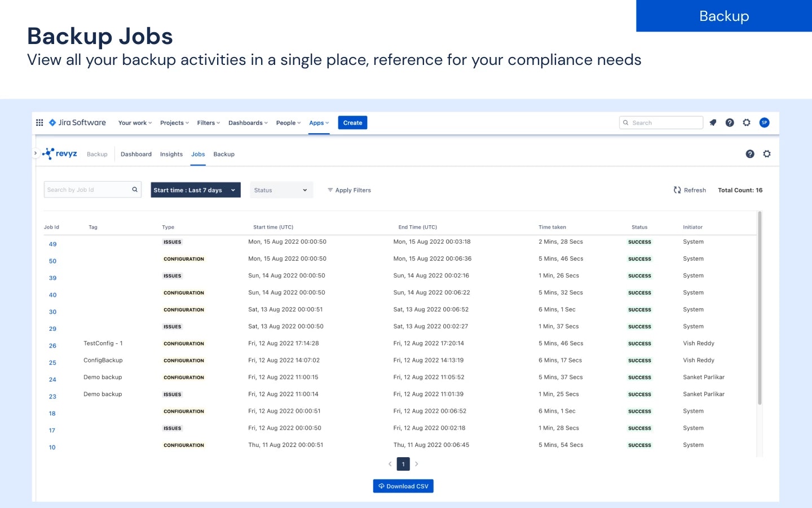Image resolution: width=812 pixels, height=508 pixels.
Task: Open job Id 26
Action: (52, 346)
